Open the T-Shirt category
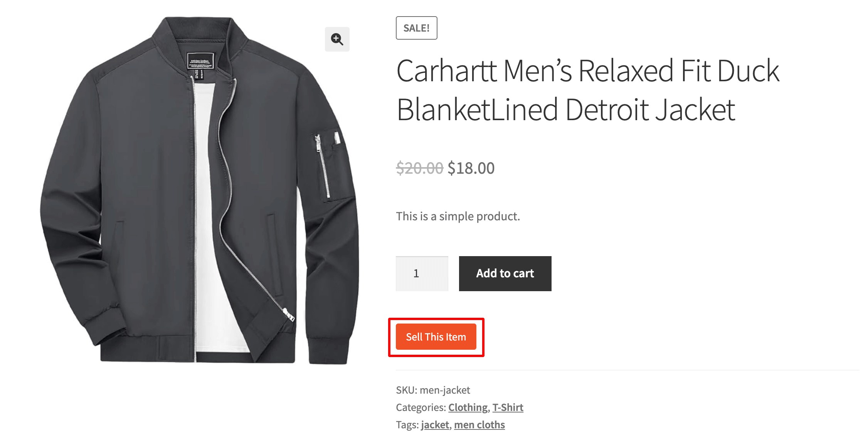Screen dimensions: 868x436 pos(508,407)
